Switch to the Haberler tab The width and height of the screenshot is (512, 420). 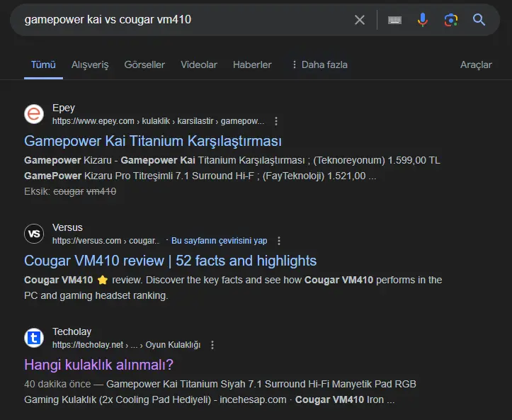252,64
